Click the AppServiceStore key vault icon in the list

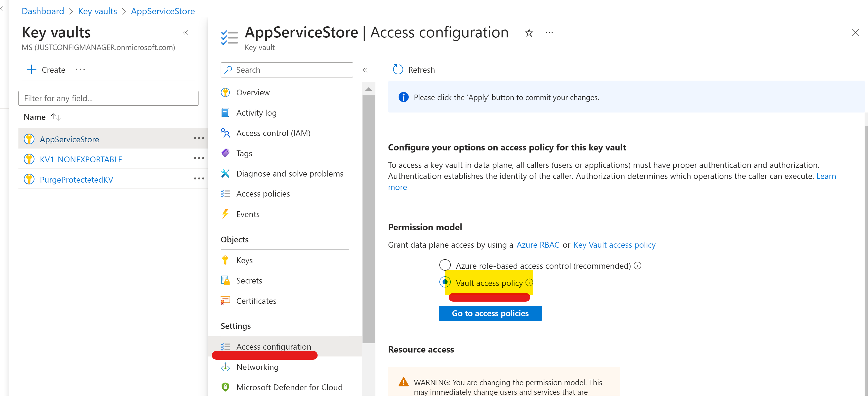[x=29, y=139]
